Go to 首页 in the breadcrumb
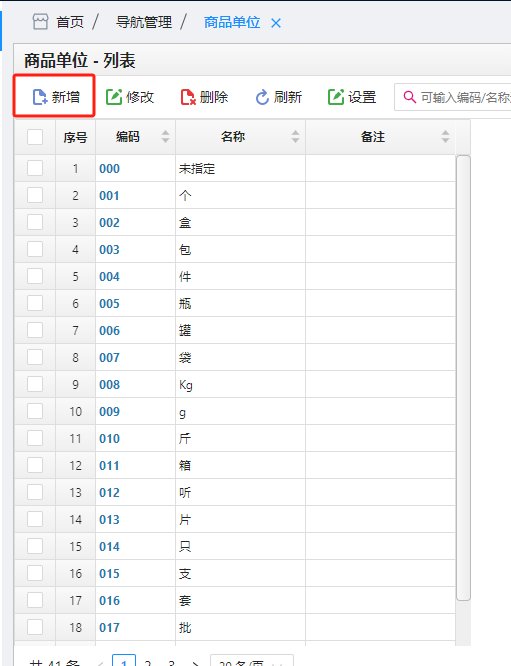511x666 pixels. (x=70, y=22)
